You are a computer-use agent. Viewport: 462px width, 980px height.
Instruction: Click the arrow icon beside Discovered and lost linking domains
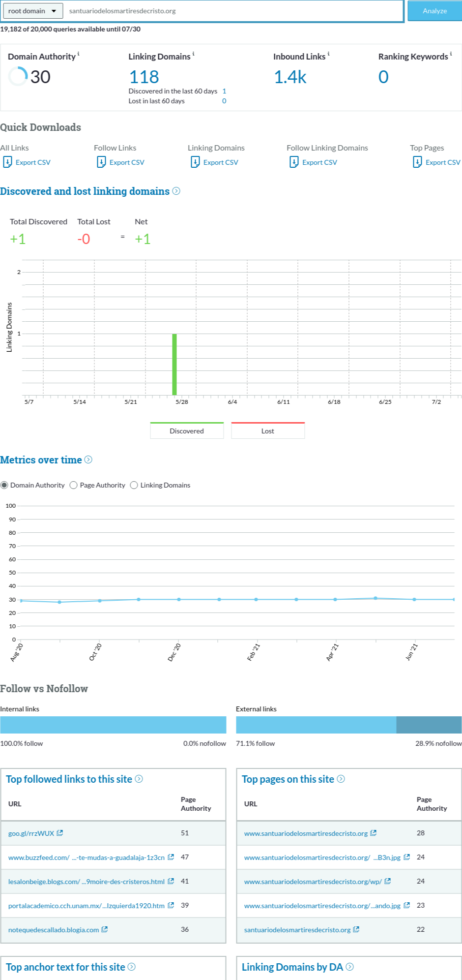176,191
